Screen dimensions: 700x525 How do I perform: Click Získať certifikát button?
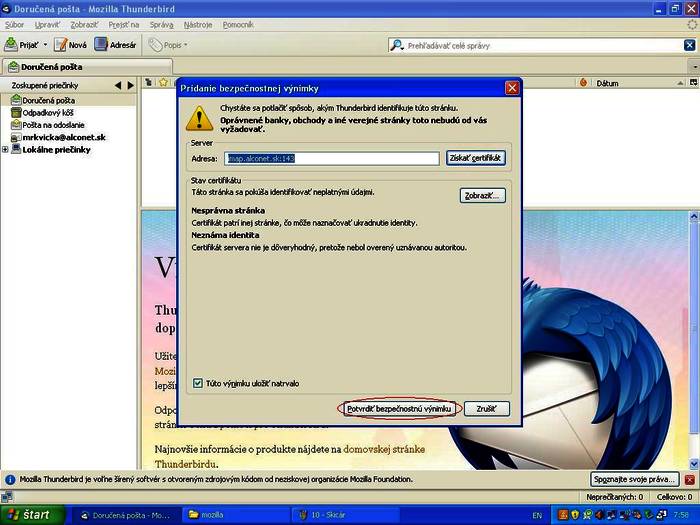pos(475,158)
